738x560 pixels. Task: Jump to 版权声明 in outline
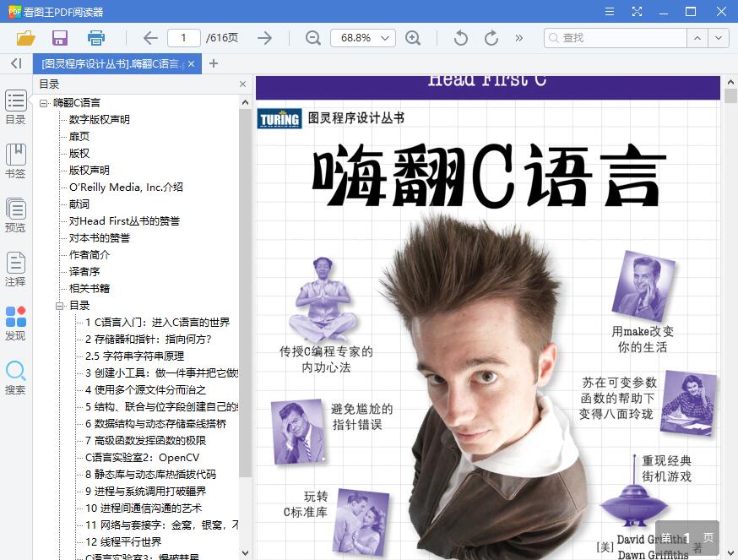(x=89, y=171)
